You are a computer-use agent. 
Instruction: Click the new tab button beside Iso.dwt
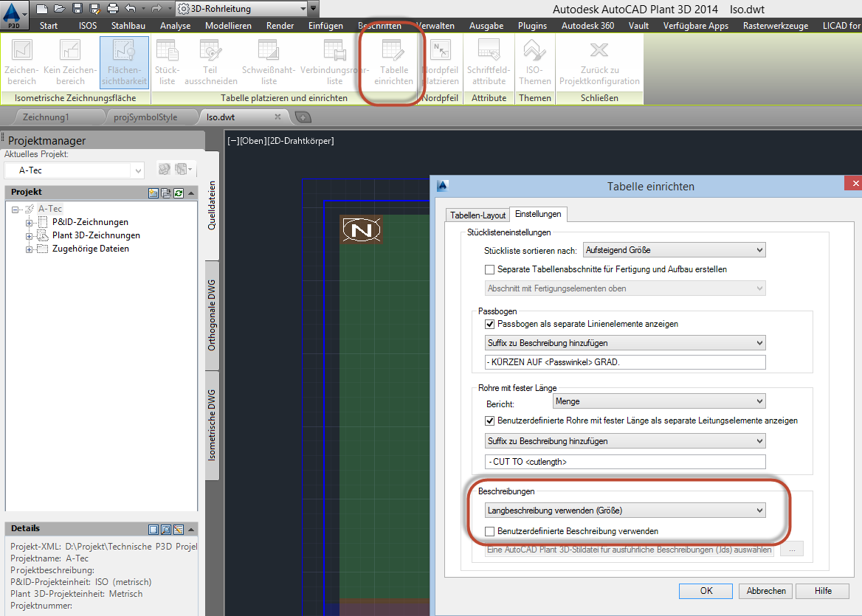click(303, 117)
